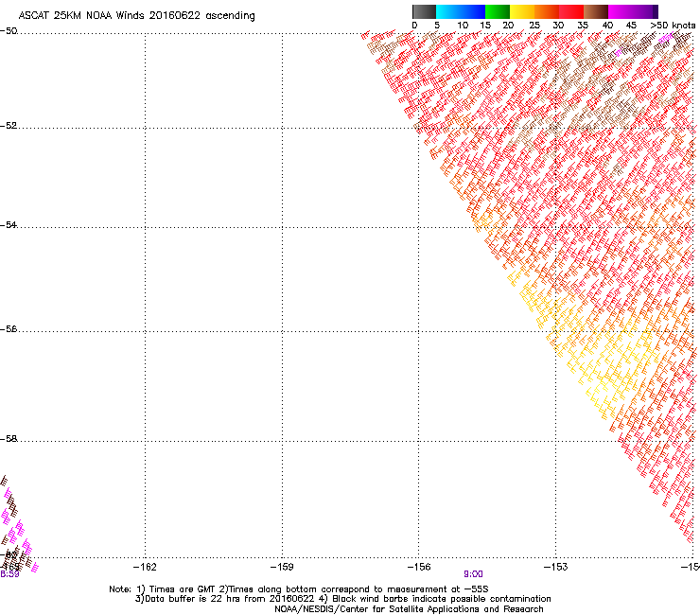The image size is (700, 615).
Task: Click the yellow 20-25 knots legend segment
Action: pos(522,11)
